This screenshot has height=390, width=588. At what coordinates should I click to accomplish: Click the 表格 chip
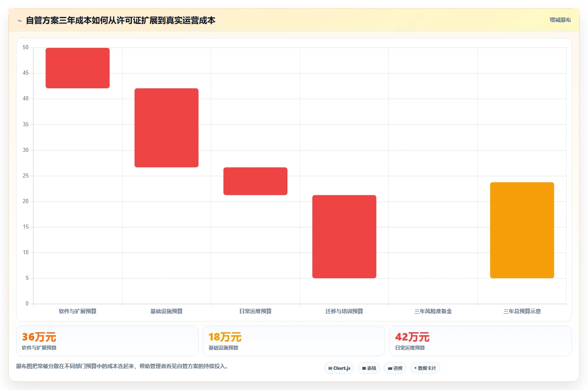pyautogui.click(x=369, y=368)
